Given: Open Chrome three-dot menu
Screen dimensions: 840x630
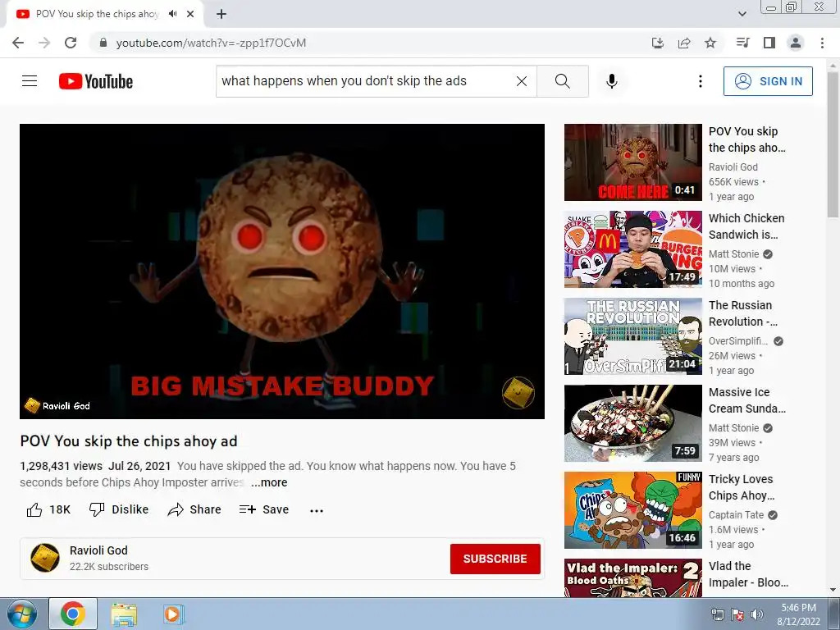Looking at the screenshot, I should pyautogui.click(x=822, y=43).
